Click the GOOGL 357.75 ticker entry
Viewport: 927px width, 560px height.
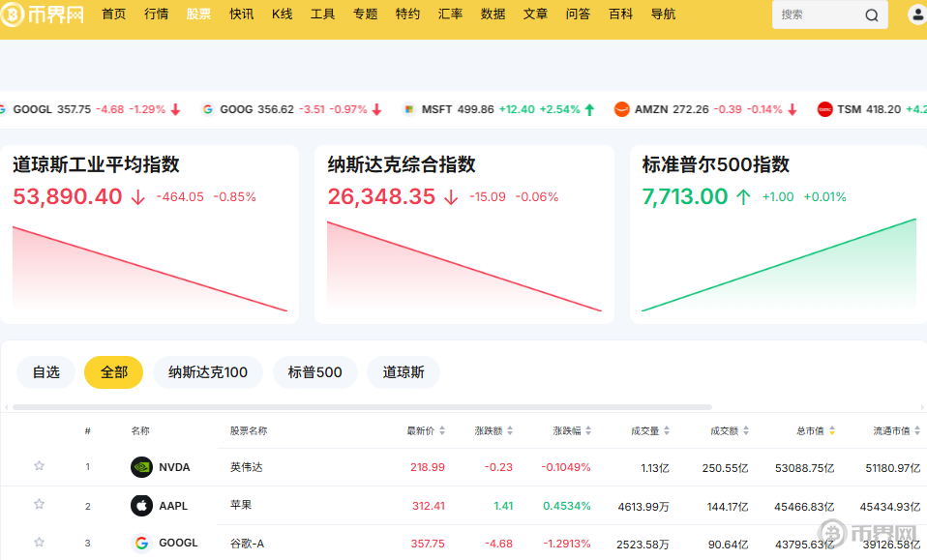click(x=90, y=109)
